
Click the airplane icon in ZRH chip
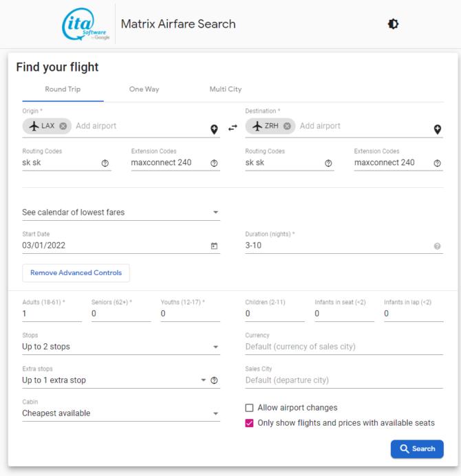257,126
